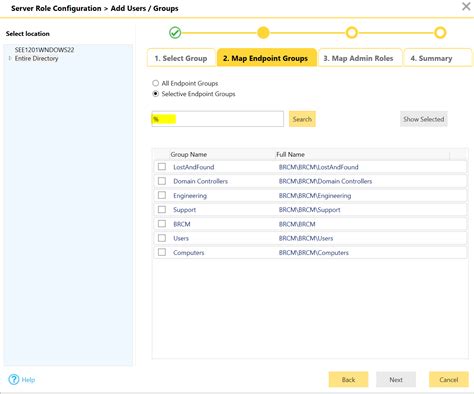
Task: Click the filled step two progress circle
Action: pos(263,33)
